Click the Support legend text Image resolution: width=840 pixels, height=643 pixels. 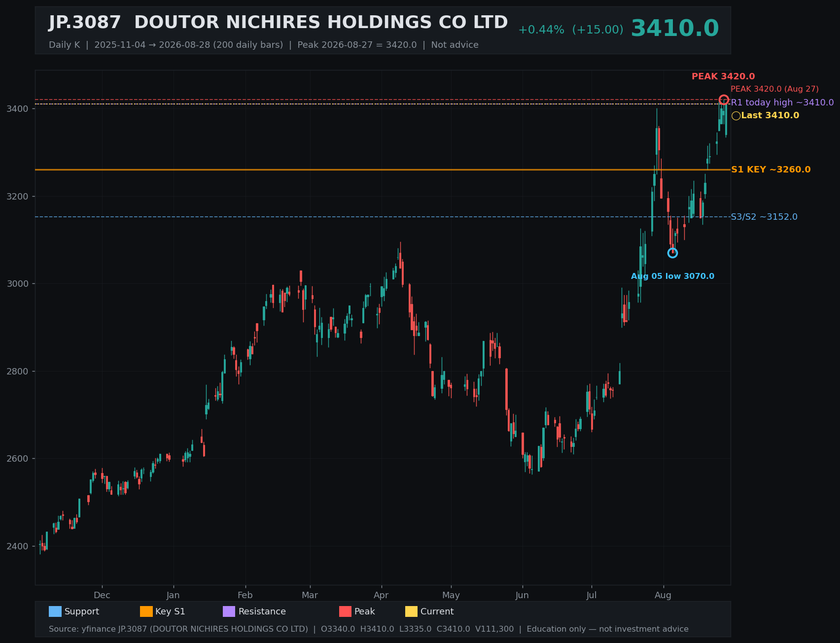point(82,611)
